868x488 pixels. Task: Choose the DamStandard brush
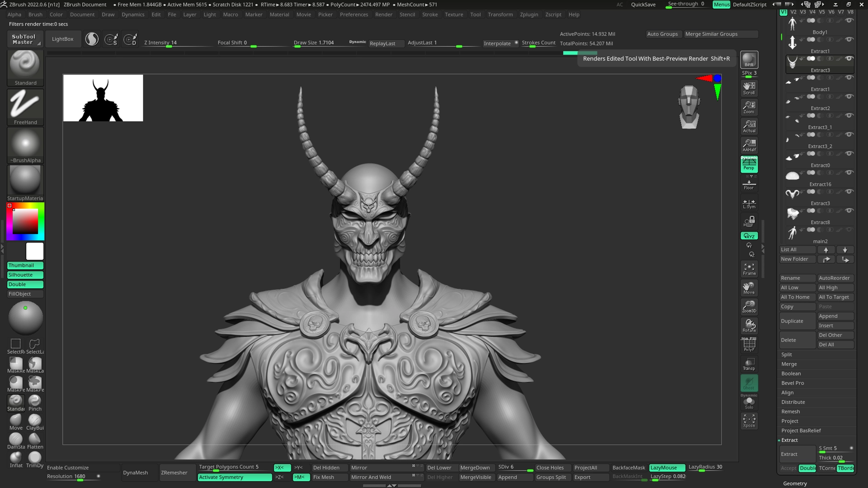coord(16,440)
